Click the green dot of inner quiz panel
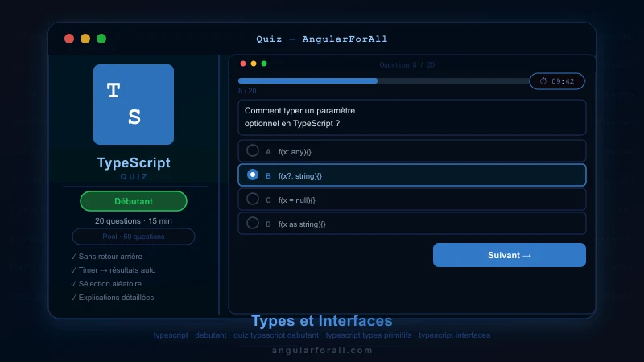 264,64
